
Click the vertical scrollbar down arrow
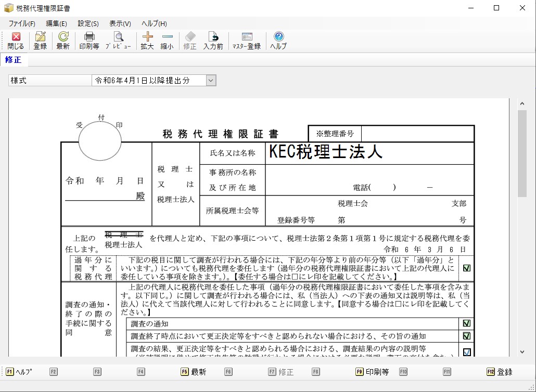tap(522, 352)
